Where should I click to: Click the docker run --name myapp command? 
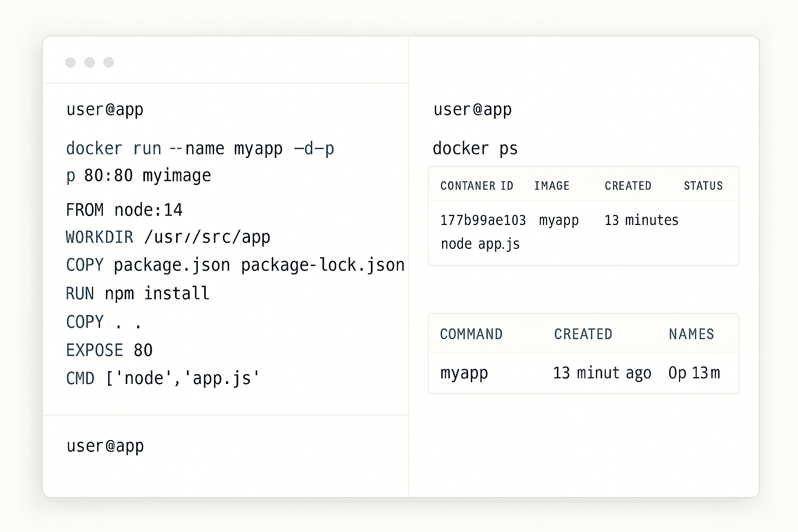[x=199, y=148]
